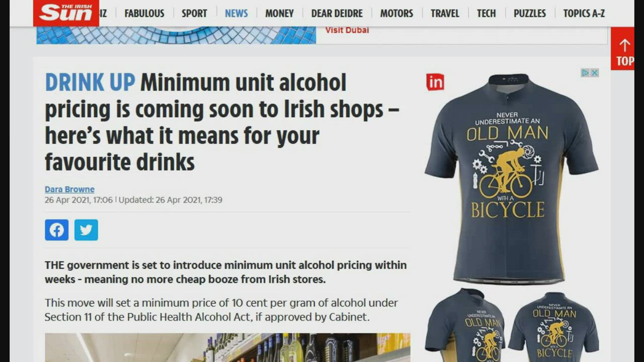Share article via Facebook icon
The width and height of the screenshot is (644, 362).
(x=56, y=230)
